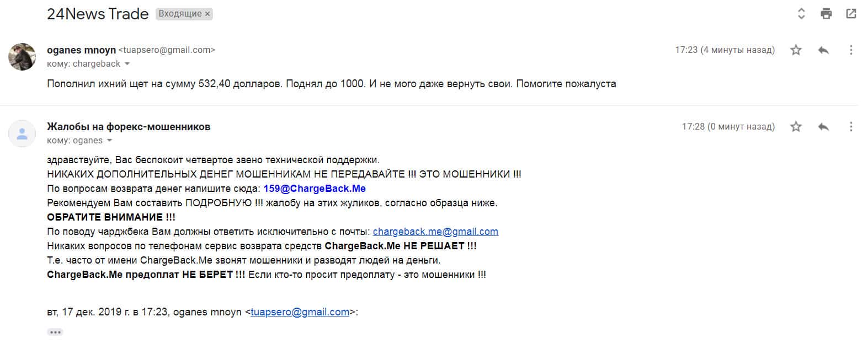This screenshot has width=868, height=354.
Task: Show trimmed quoted content
Action: (55, 332)
